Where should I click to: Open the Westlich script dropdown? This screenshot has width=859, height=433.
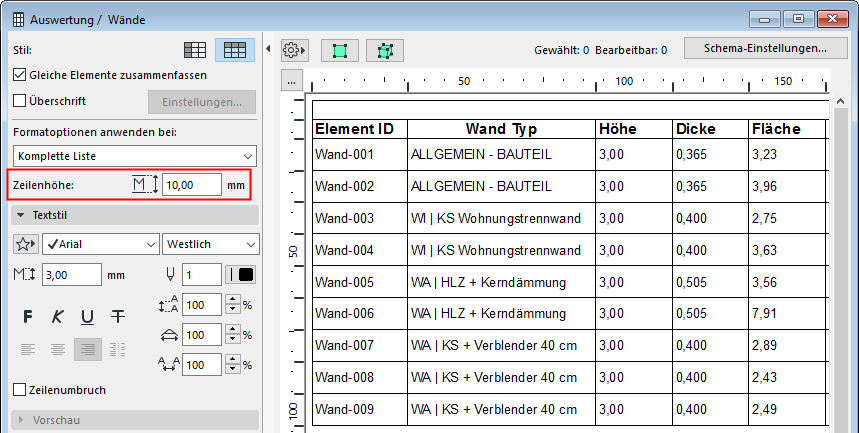210,244
